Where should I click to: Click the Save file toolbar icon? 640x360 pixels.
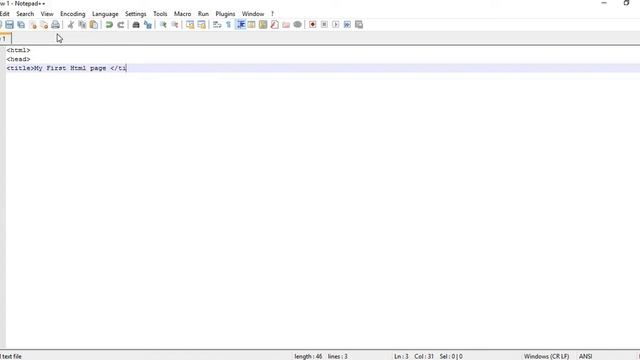point(9,24)
